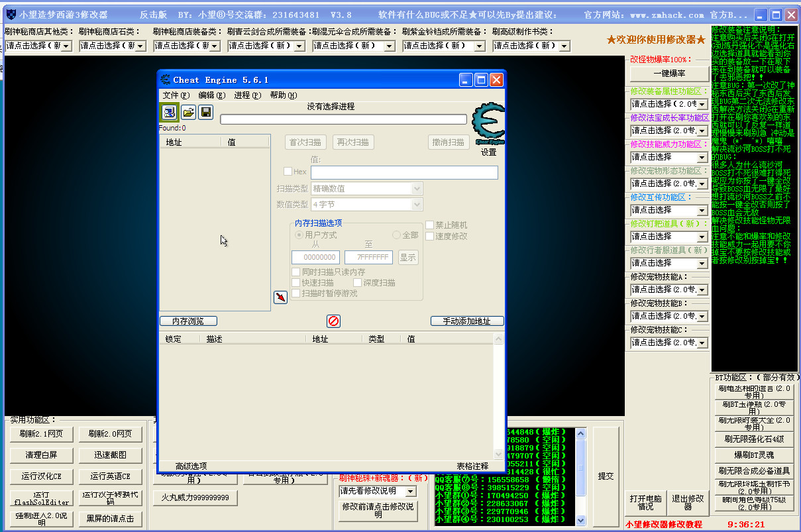
Task: Click the 至 end address field 7FFFFFFF
Action: [368, 258]
